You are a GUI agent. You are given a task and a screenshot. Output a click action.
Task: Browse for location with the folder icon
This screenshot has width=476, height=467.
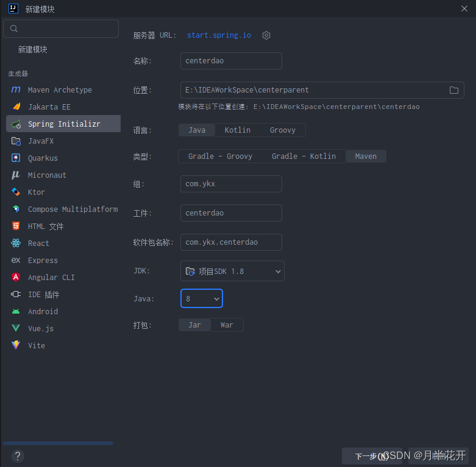454,90
